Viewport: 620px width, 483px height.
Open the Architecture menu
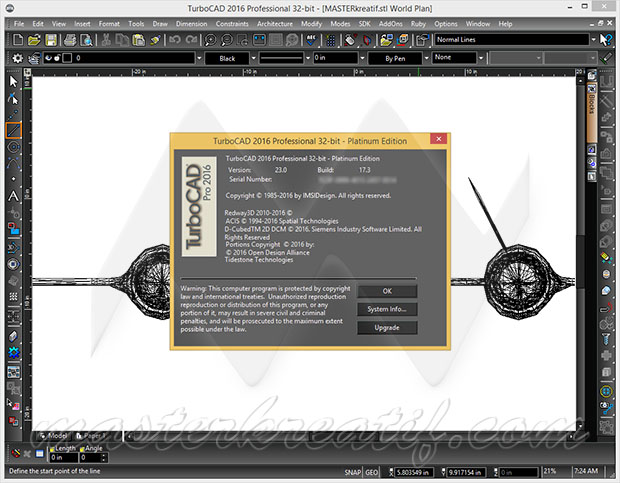(x=275, y=24)
